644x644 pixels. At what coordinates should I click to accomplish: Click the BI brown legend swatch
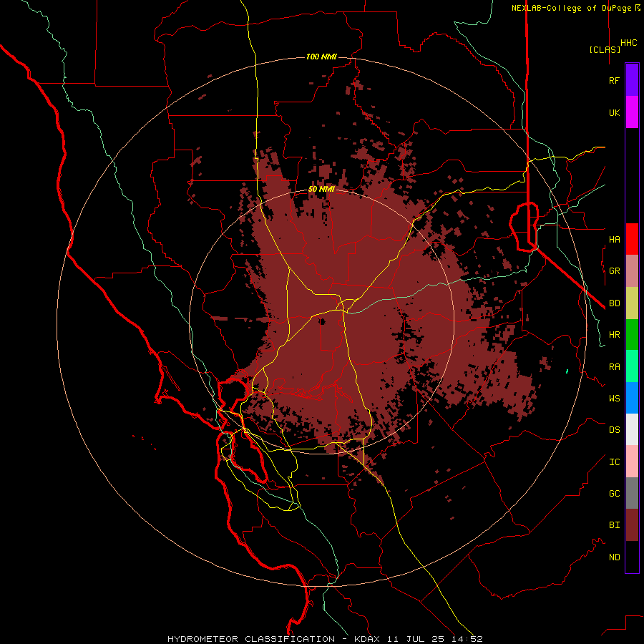click(x=632, y=525)
